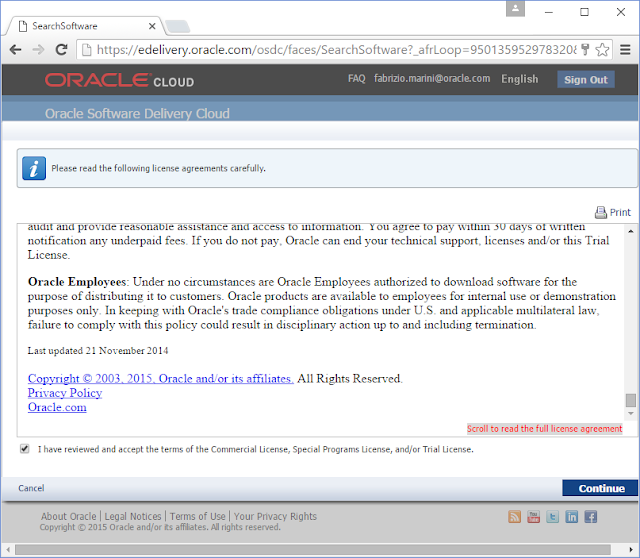The width and height of the screenshot is (640, 558).
Task: Open the English language selector
Action: click(519, 79)
